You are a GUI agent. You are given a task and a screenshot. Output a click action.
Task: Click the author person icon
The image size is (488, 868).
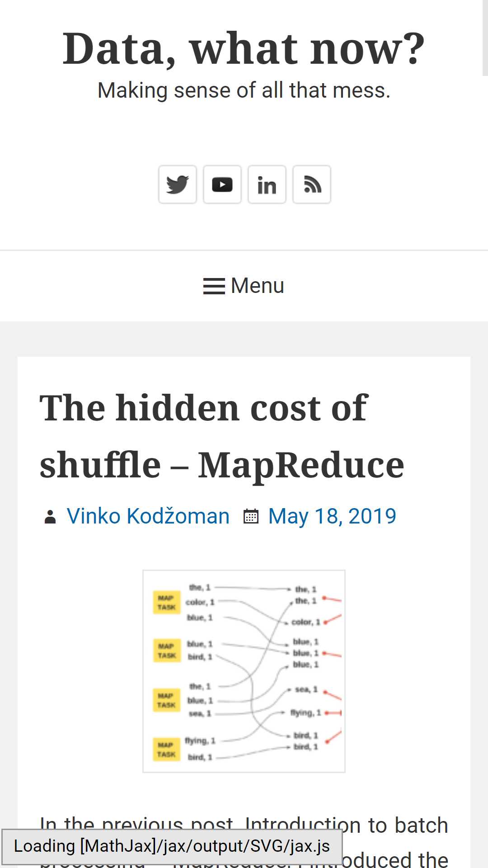tap(50, 517)
